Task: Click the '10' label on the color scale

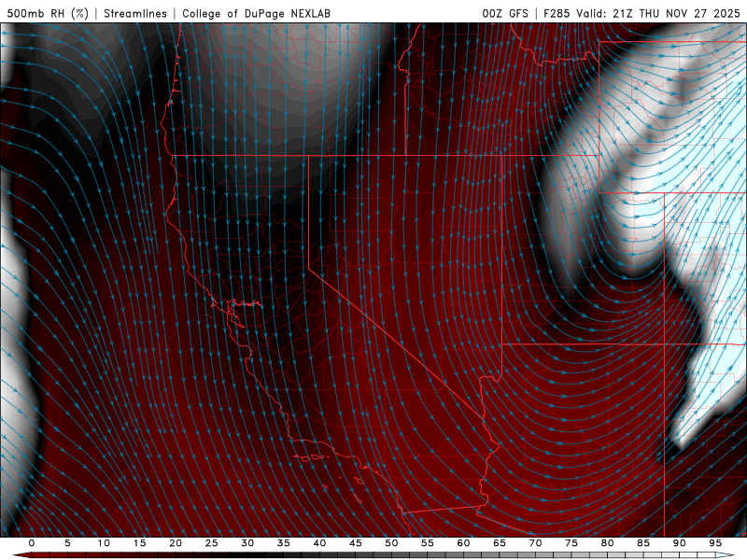Action: click(104, 543)
